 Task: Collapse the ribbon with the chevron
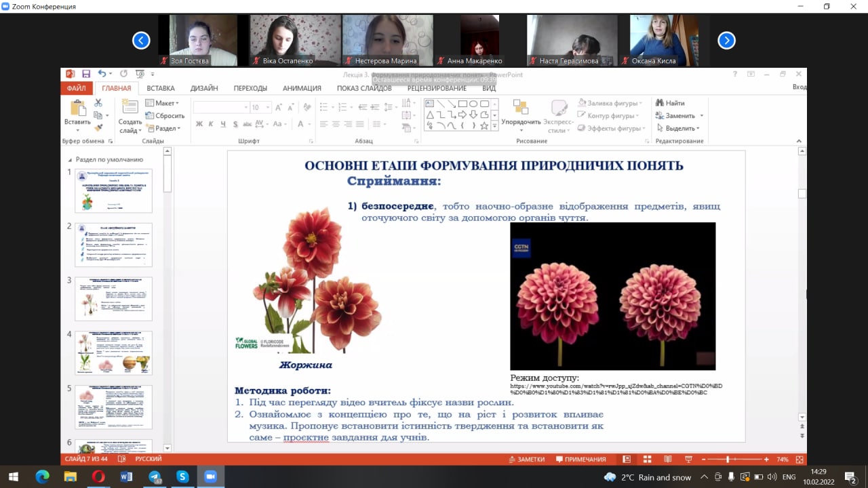tap(799, 141)
